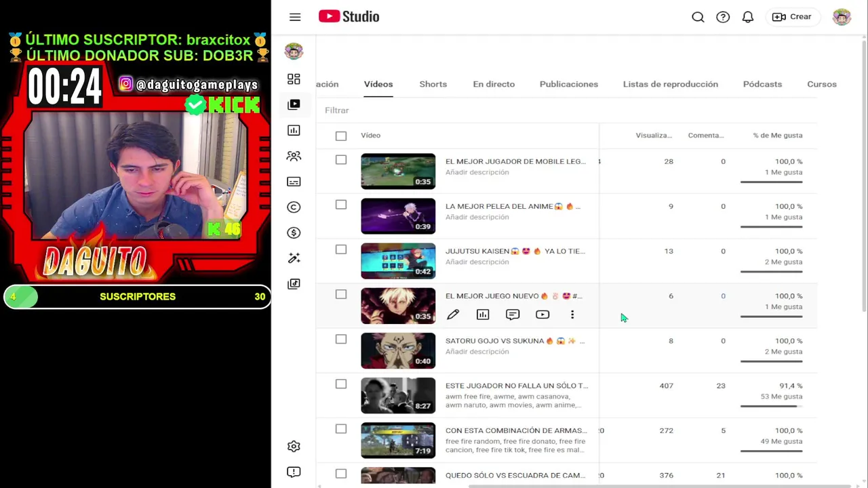
Task: Open title link JUJUTSU KAISEN YA LO TIE
Action: click(x=515, y=251)
